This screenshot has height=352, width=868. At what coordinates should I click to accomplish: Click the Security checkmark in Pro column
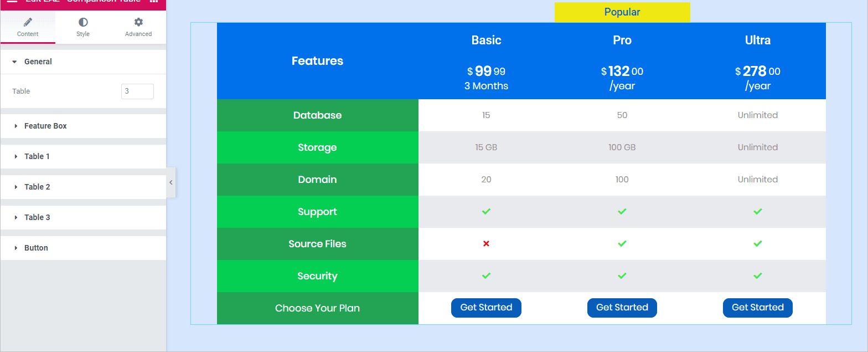(x=622, y=276)
